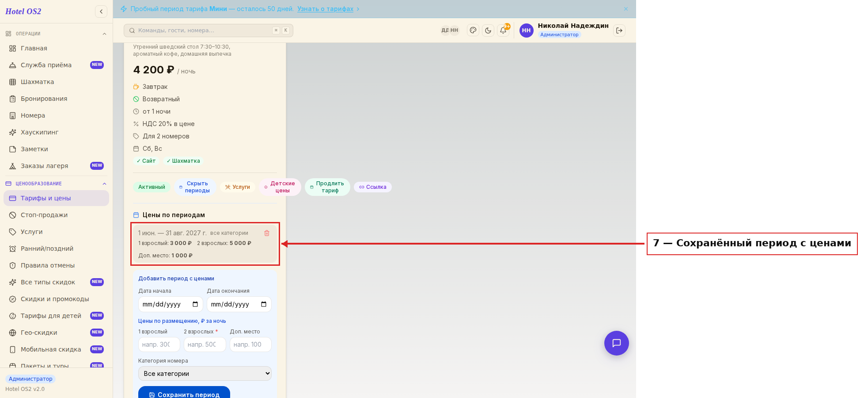Collapse the ОПЕРАЦИИ sidebar section

[104, 34]
